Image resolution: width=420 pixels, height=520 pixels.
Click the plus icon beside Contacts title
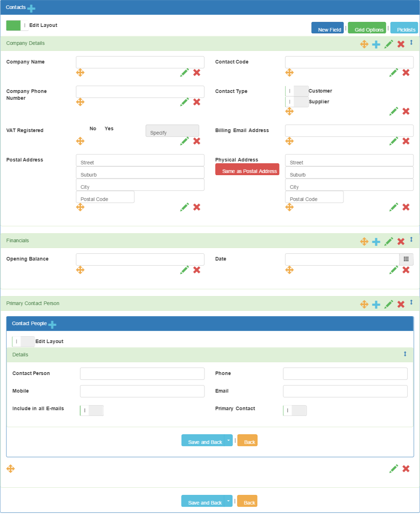click(x=32, y=8)
